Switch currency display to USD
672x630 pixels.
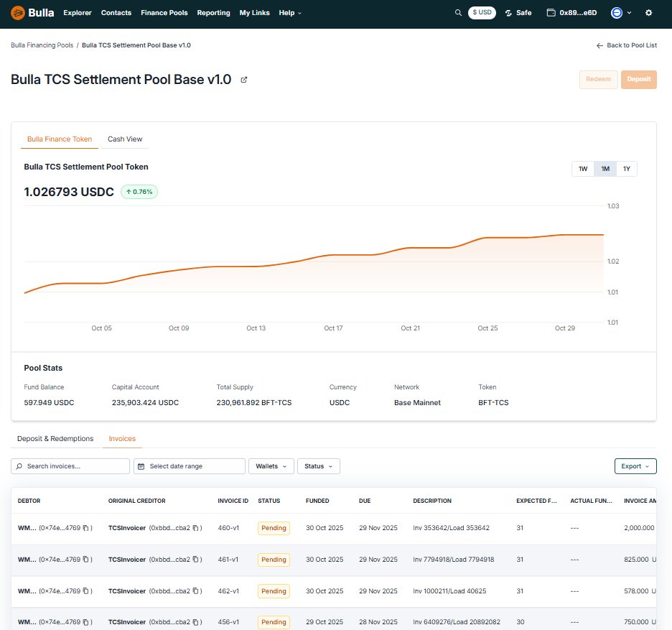(482, 12)
